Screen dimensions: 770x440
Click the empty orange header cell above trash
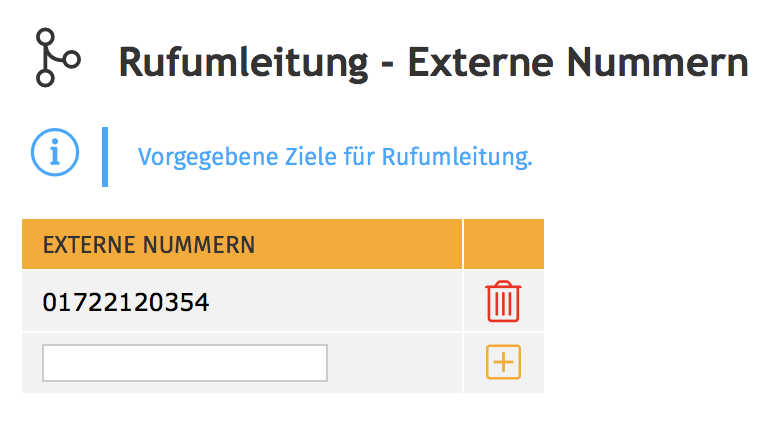(503, 244)
